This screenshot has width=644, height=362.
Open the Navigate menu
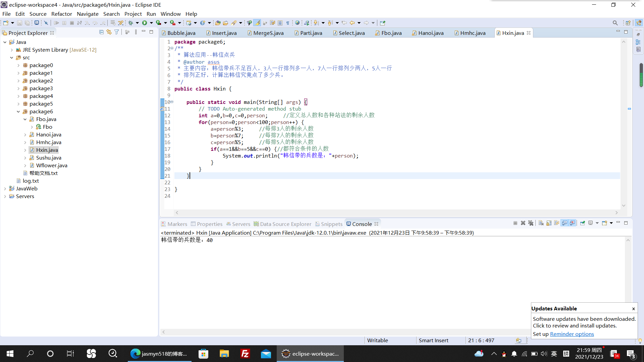(88, 14)
